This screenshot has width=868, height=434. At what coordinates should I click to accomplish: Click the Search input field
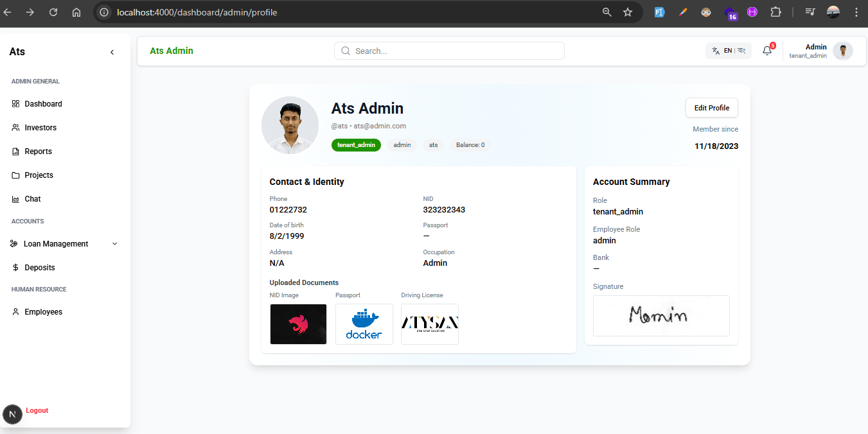tap(449, 51)
